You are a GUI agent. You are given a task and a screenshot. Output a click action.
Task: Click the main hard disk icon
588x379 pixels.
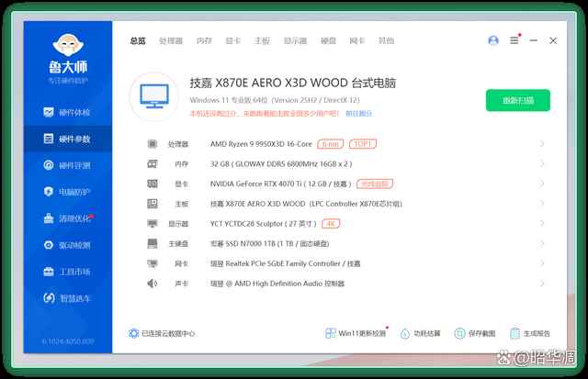153,243
